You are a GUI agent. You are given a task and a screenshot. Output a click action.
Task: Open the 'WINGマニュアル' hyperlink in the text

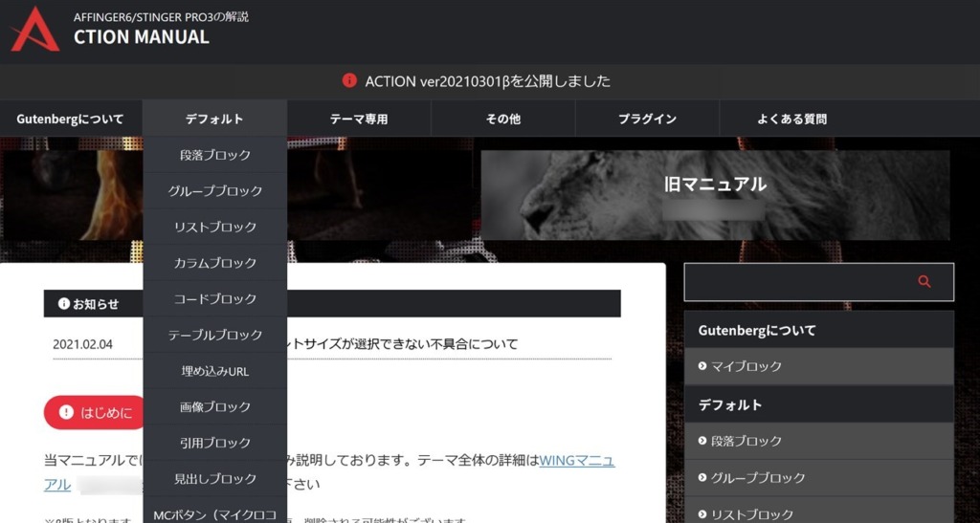[576, 461]
